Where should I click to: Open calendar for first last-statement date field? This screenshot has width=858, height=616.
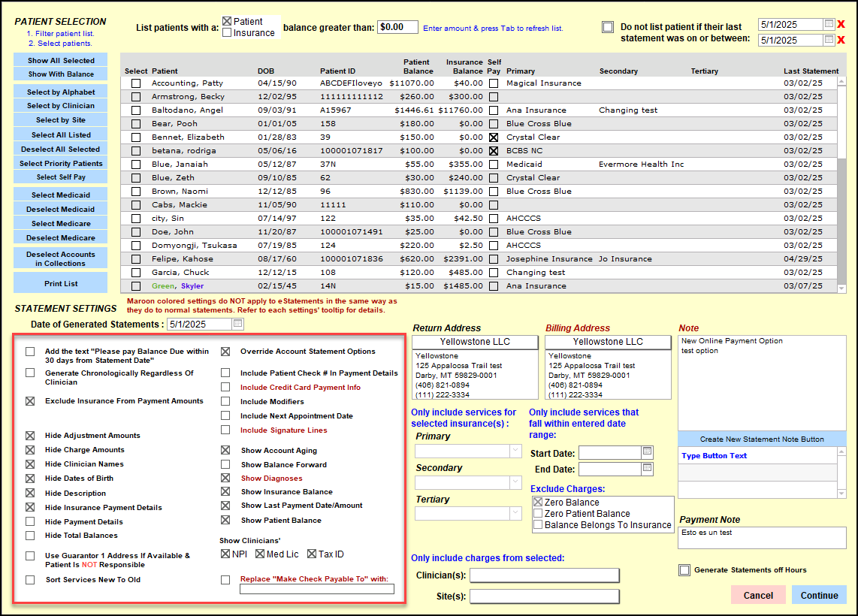(x=829, y=24)
